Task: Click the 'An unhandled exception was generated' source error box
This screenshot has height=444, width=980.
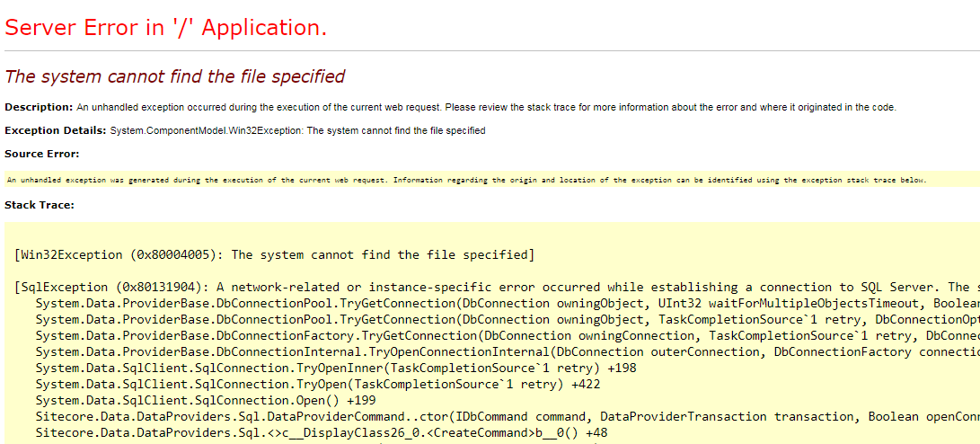Action: 492,180
